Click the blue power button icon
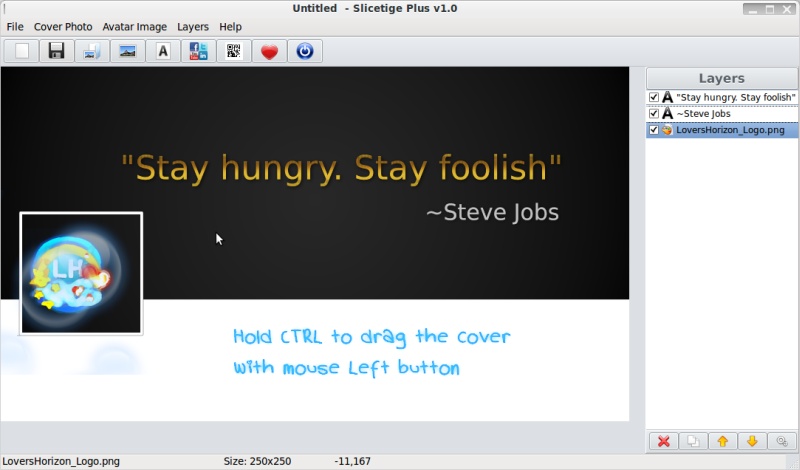This screenshot has height=470, width=800. point(305,51)
